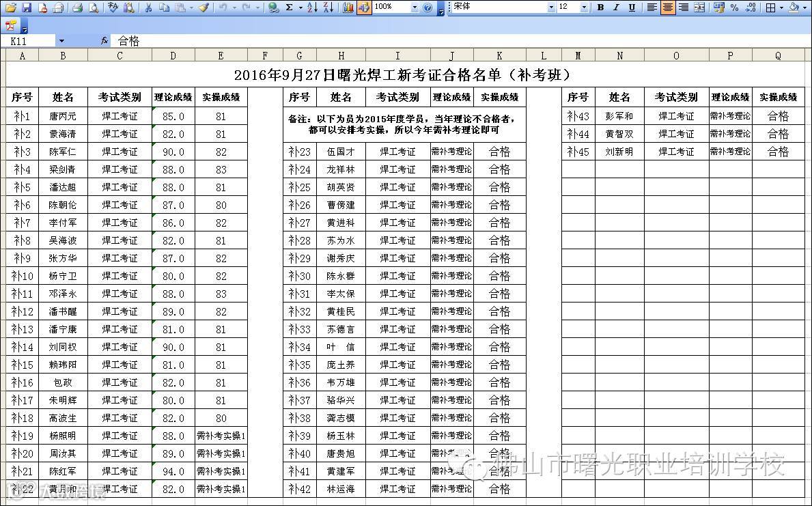Image resolution: width=812 pixels, height=506 pixels.
Task: Open the font name dropdown 宋体
Action: pyautogui.click(x=551, y=8)
